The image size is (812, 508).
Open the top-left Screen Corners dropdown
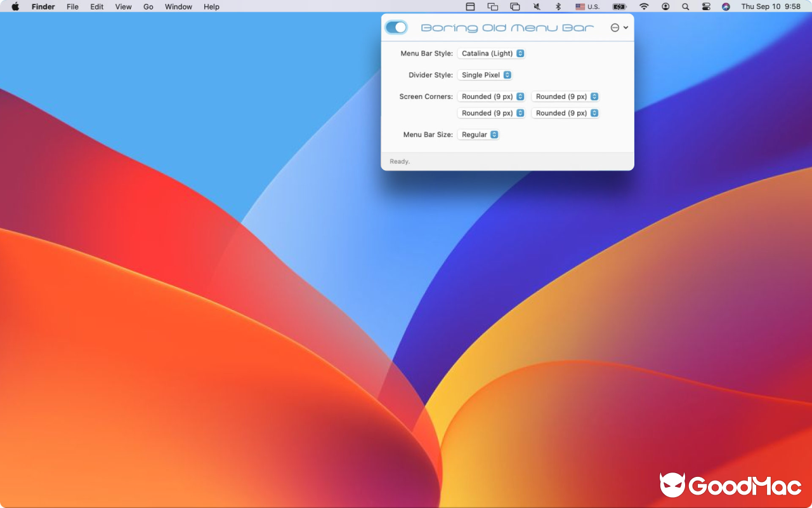[492, 96]
